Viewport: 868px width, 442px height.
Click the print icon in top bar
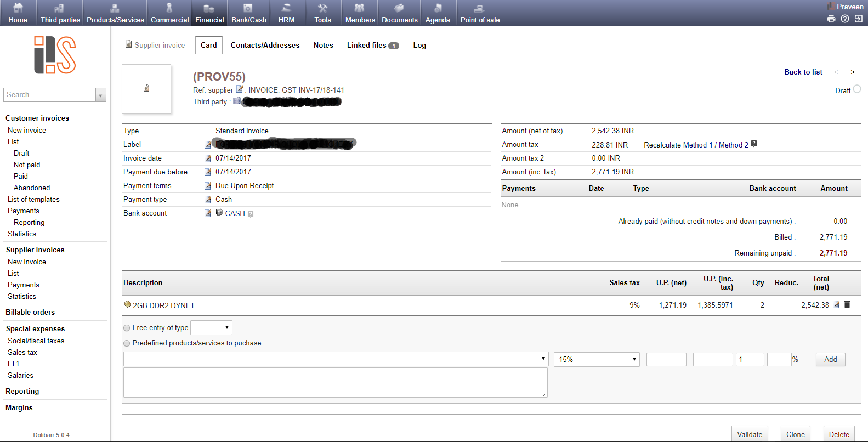pyautogui.click(x=831, y=19)
